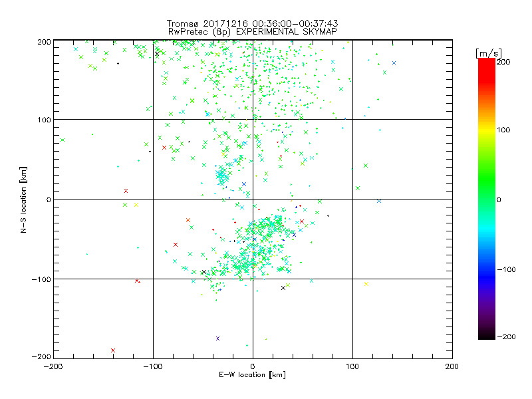Viewport: 532px width, 399px height.
Task: Click the purple X marker near the bottom center
Action: tap(218, 338)
